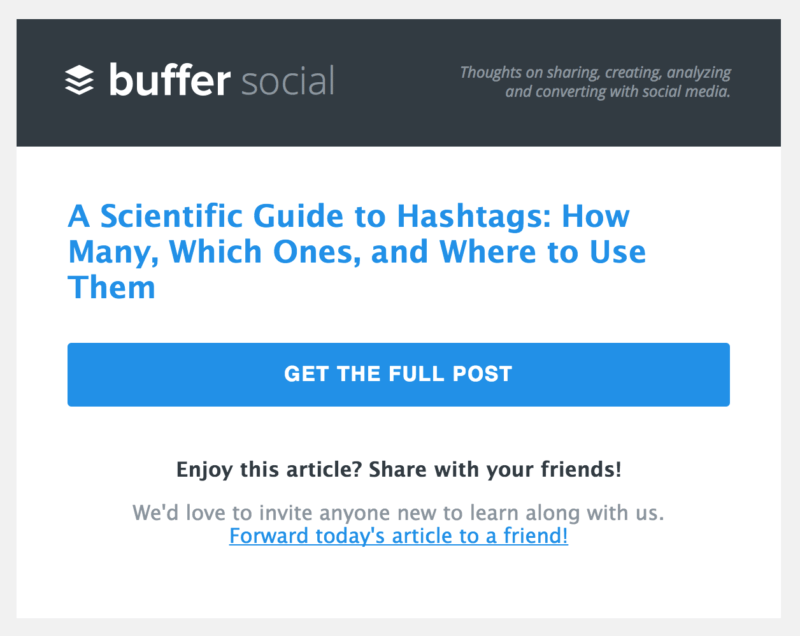Click the gray 'social' brand label

[290, 82]
